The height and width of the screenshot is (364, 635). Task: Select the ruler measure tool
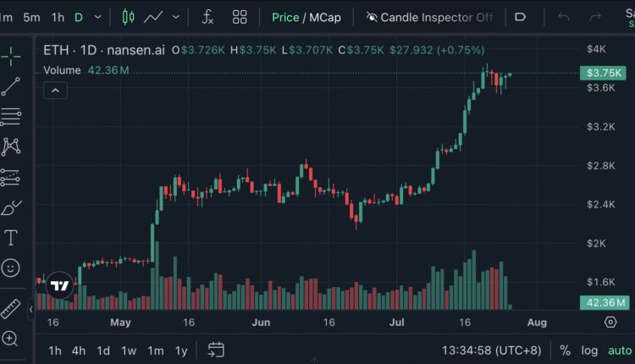pos(11,307)
